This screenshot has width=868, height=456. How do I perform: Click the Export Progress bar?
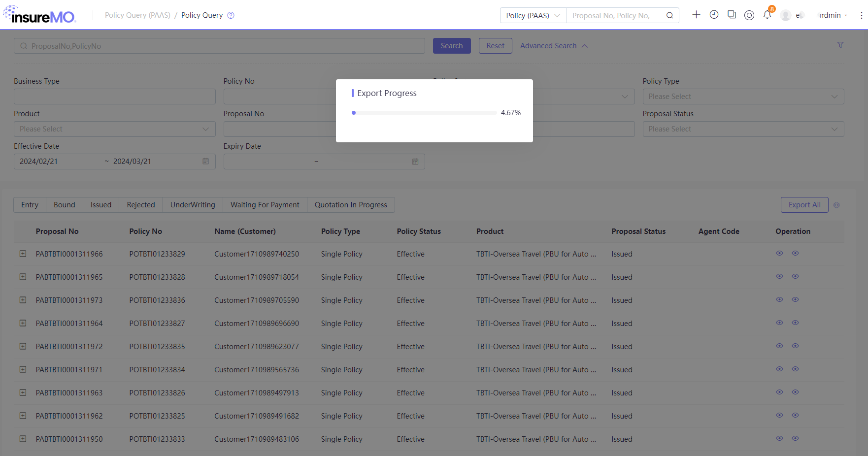tap(424, 113)
